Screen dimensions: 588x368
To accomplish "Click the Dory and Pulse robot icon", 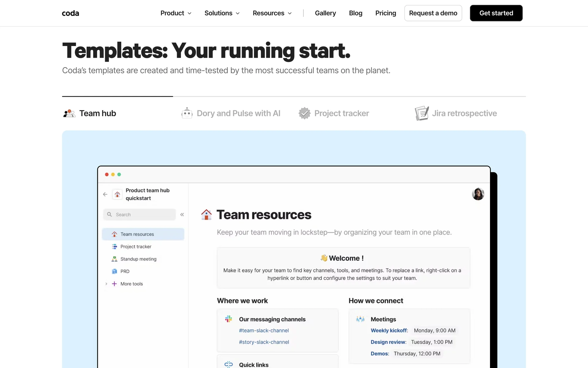I will pyautogui.click(x=187, y=113).
